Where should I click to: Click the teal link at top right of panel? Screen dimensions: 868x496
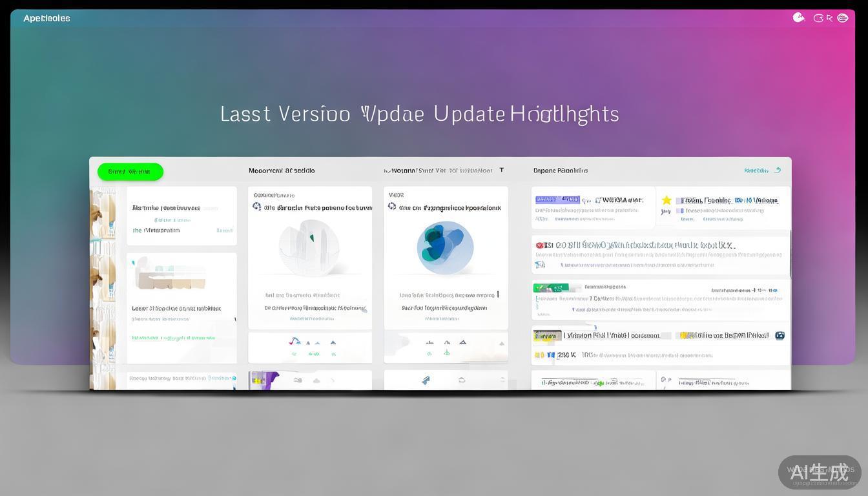click(x=756, y=170)
